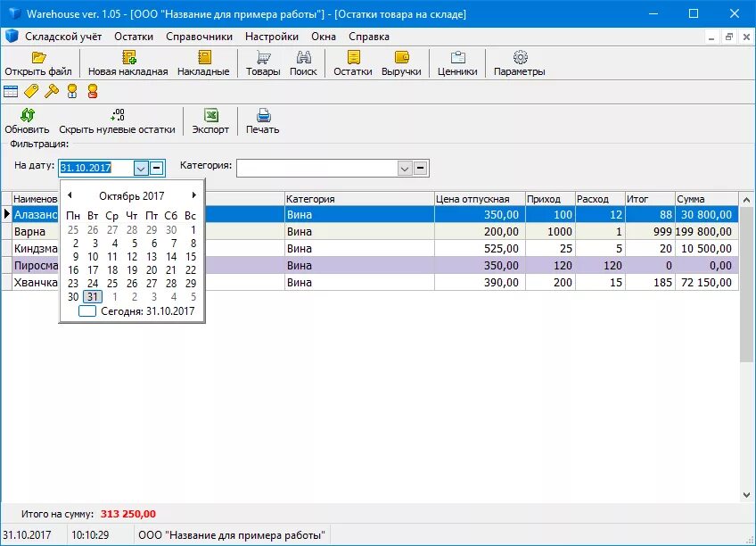Select the table grid icon in small toolbar
Image resolution: width=756 pixels, height=546 pixels.
point(11,91)
